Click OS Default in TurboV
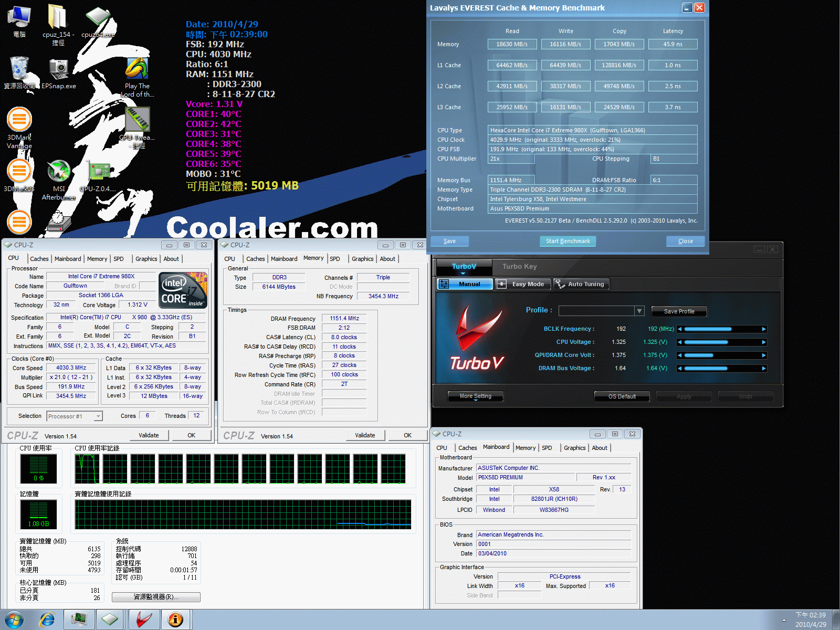 (x=622, y=396)
